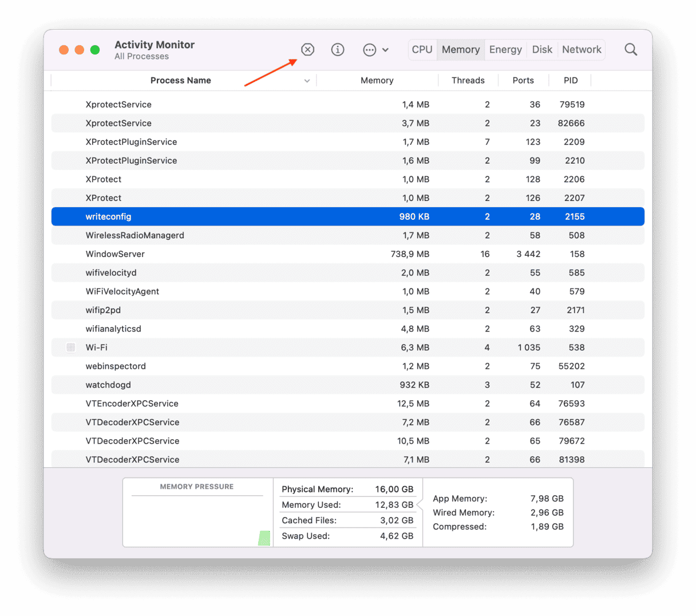The height and width of the screenshot is (616, 696).
Task: Click the Wi-Fi app icon in list
Action: pos(71,348)
